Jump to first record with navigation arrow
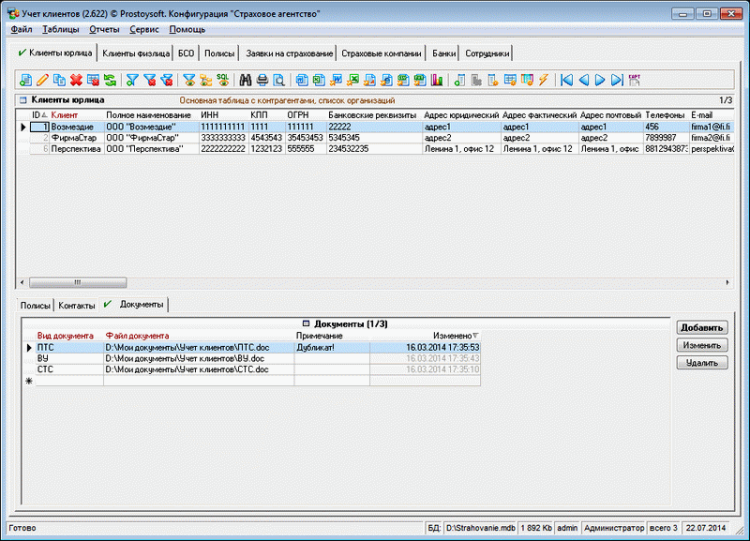Viewport: 750px width, 541px height. pyautogui.click(x=567, y=80)
